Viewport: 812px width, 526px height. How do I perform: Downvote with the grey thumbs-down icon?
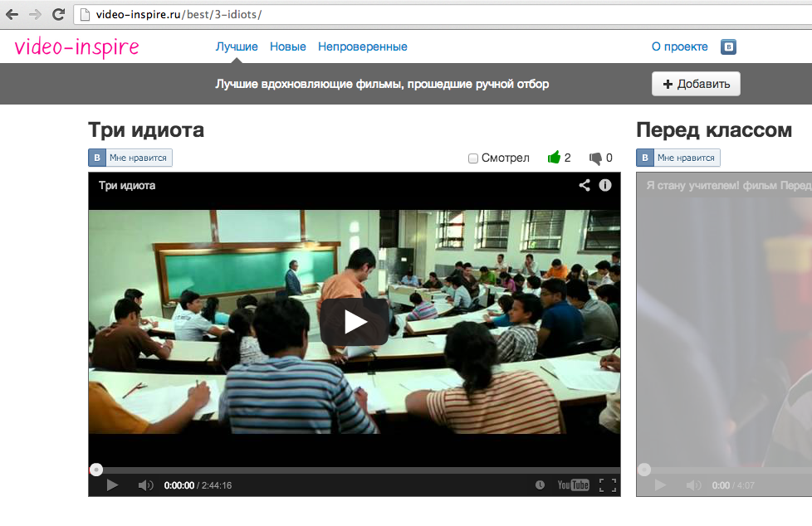(x=595, y=158)
